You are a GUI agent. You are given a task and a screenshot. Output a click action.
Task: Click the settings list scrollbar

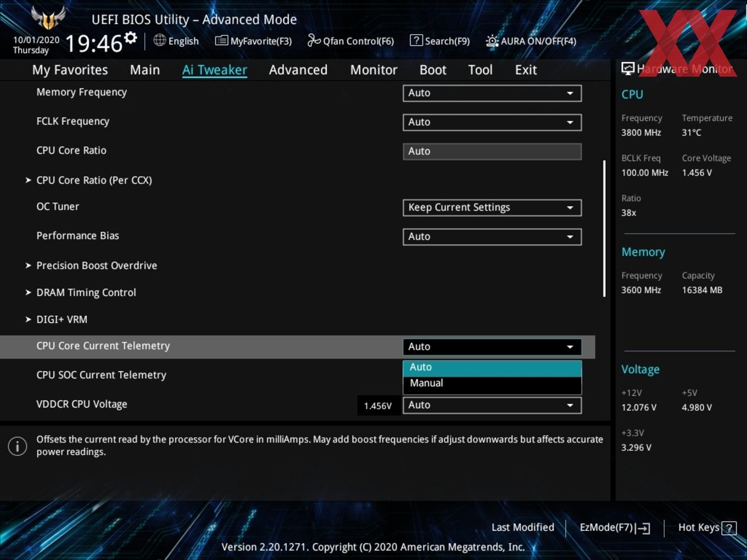pos(604,228)
